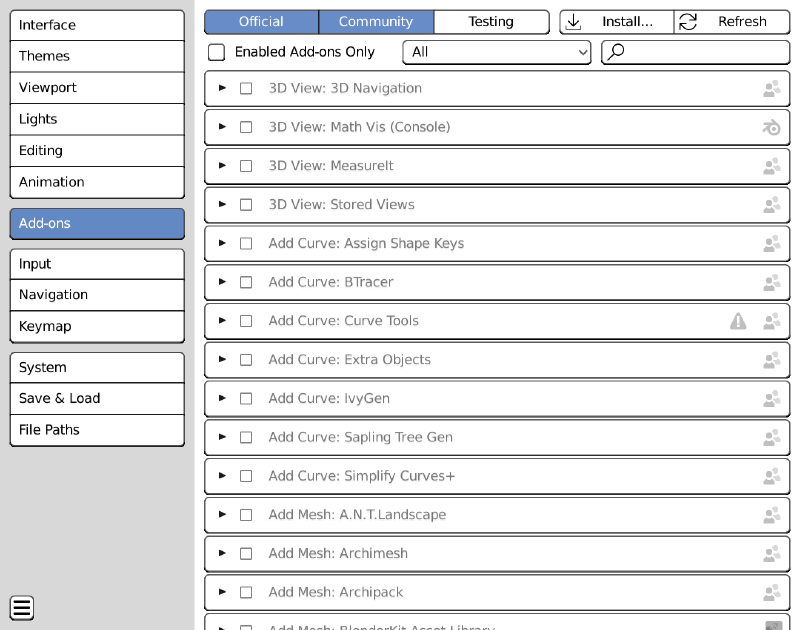This screenshot has width=800, height=630.
Task: Click the community icon on Archimesh row
Action: pos(771,553)
